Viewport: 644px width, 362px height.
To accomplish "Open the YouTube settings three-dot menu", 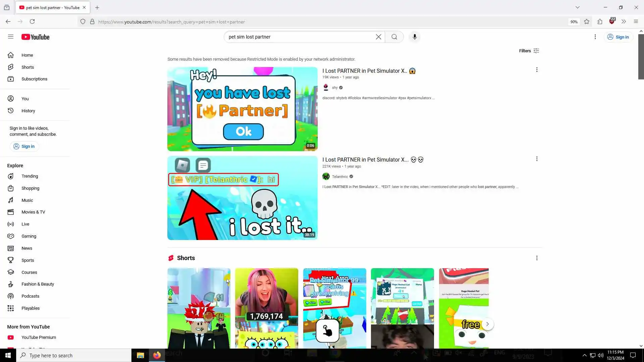I will (x=595, y=37).
